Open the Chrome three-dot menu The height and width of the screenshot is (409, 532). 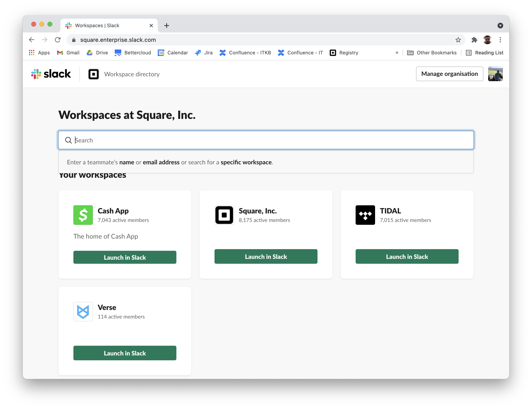[x=500, y=40]
